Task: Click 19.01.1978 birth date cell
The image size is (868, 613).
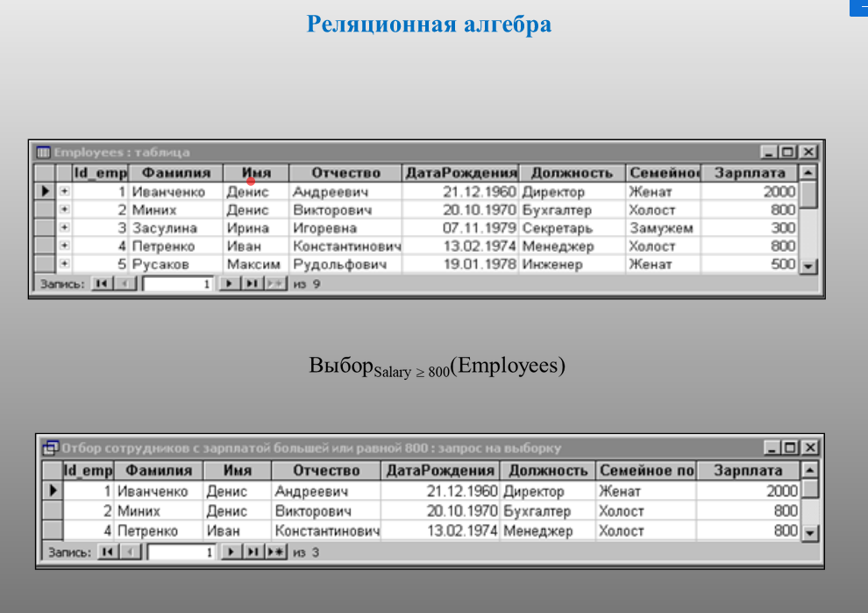Action: point(460,264)
